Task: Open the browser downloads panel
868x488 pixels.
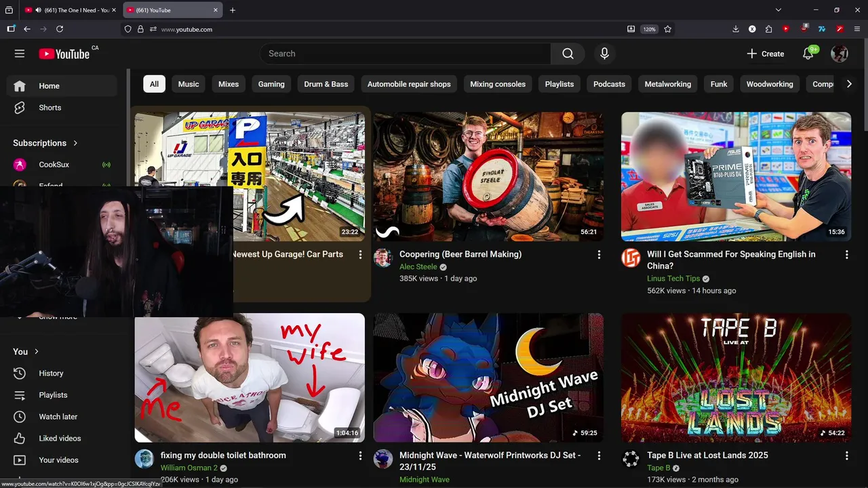Action: (x=736, y=29)
